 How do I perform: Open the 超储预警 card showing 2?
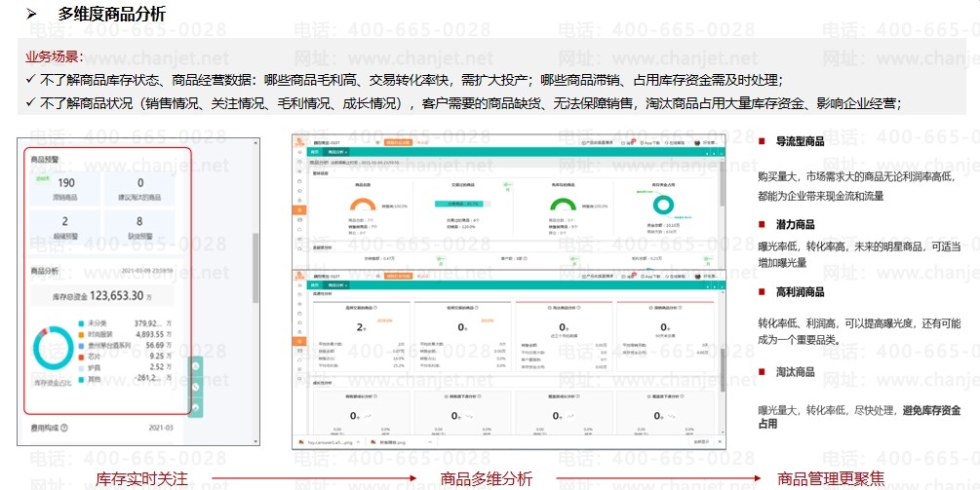[65, 227]
